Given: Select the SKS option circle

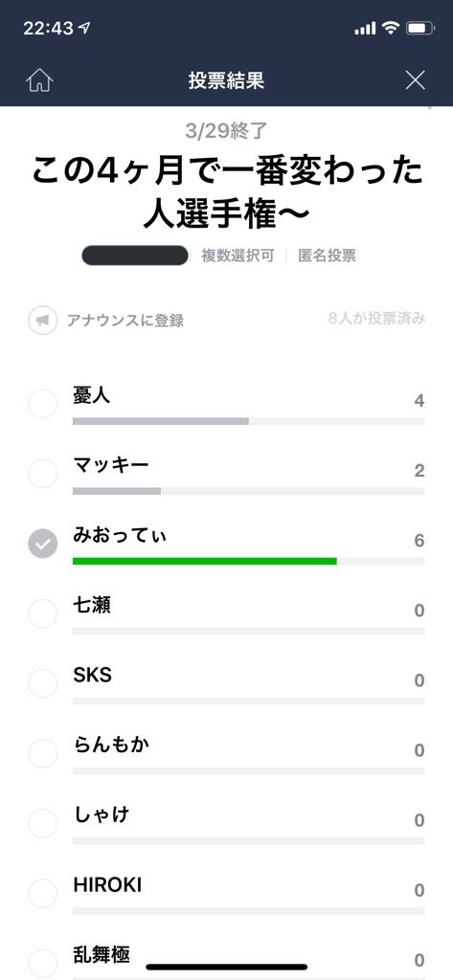Looking at the screenshot, I should 42,683.
